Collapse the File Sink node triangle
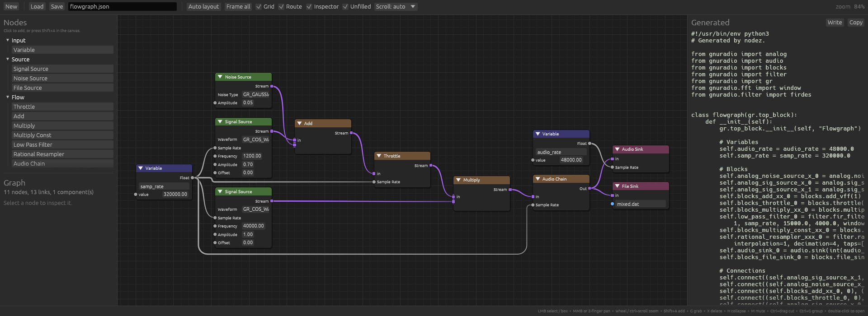This screenshot has height=316, width=868. [x=617, y=186]
